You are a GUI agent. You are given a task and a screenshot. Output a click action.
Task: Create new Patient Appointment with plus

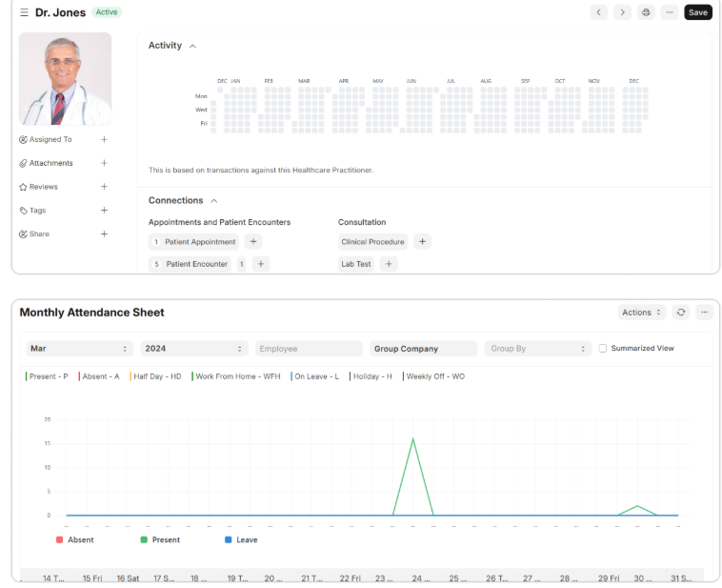253,241
